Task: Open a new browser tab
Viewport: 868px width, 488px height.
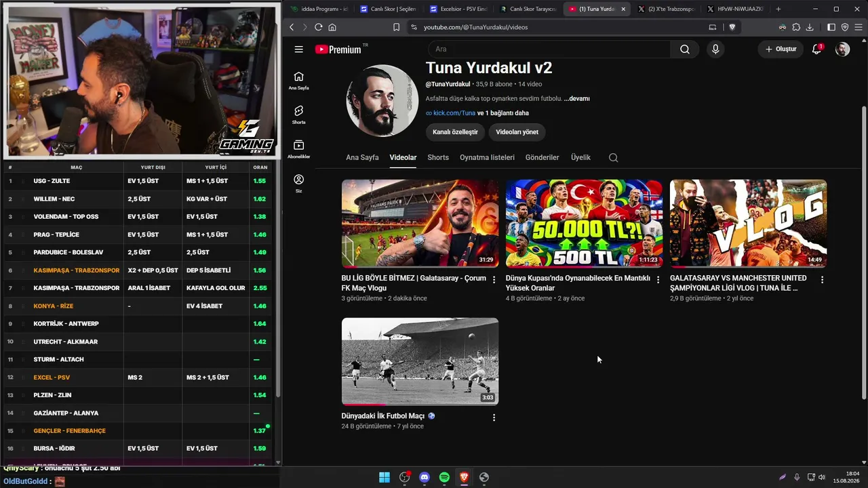Action: [778, 9]
